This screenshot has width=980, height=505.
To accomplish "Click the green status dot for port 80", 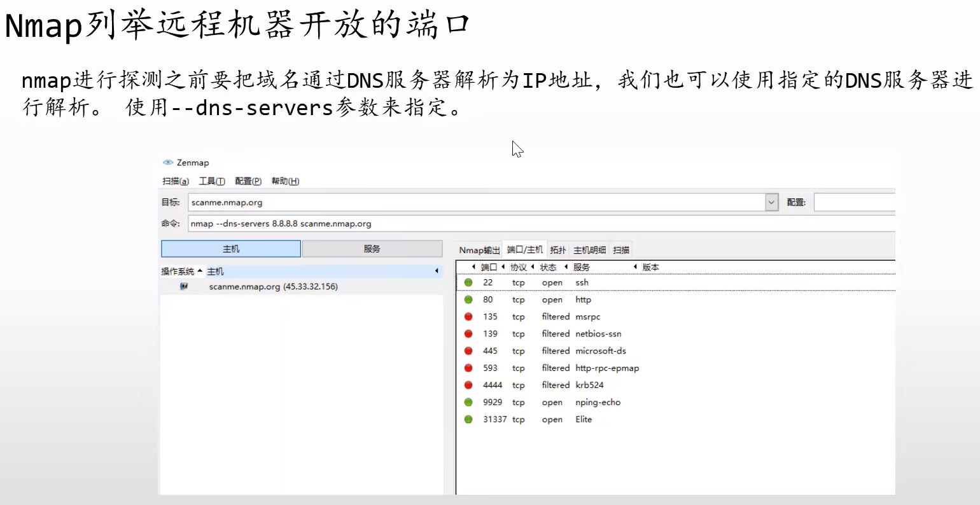I will [469, 300].
